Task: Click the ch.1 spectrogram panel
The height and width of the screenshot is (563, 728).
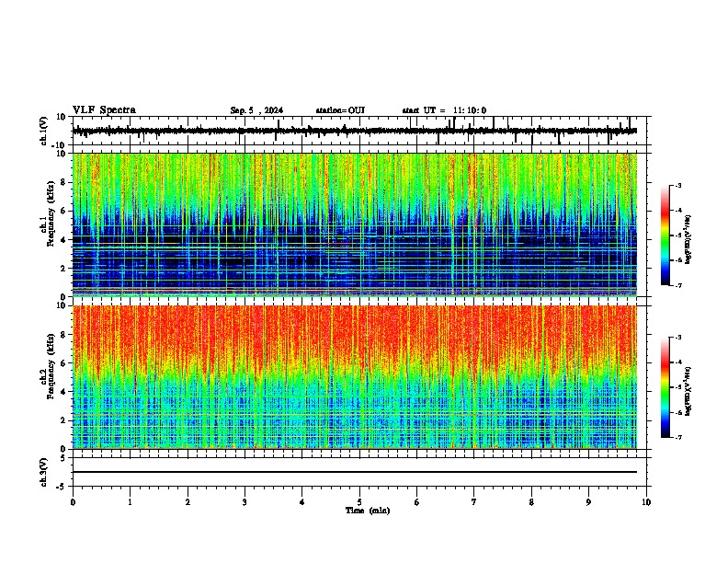Action: [355, 224]
